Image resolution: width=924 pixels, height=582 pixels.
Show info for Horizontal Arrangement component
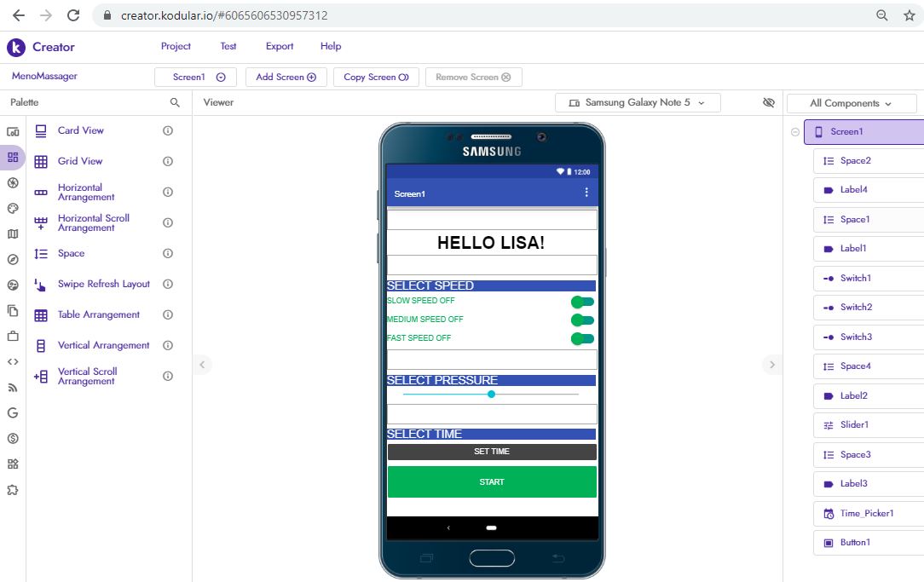click(168, 192)
